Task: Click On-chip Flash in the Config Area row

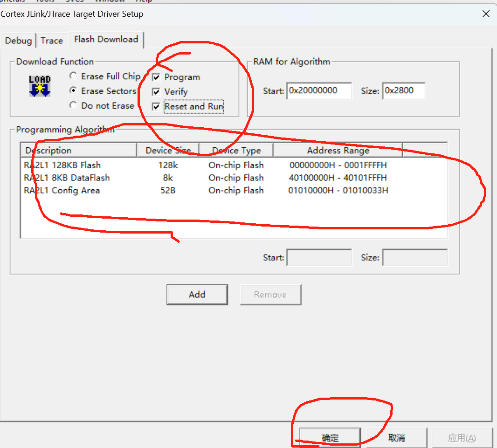Action: coord(236,190)
